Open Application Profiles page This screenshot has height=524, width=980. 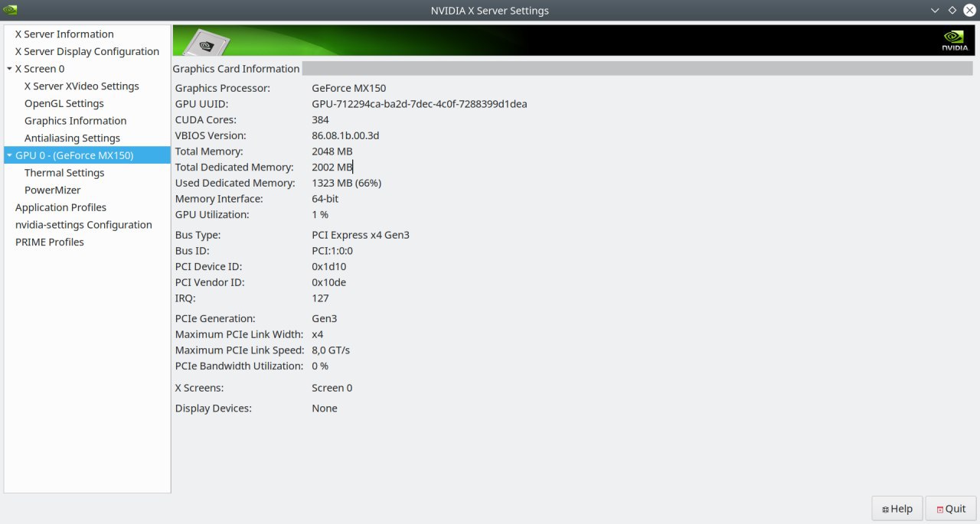[x=60, y=207]
